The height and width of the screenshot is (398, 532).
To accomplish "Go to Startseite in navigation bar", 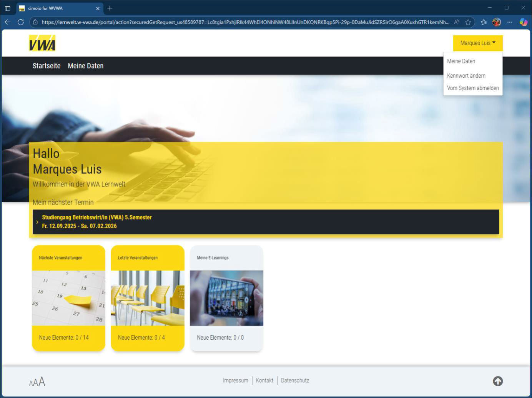I will 47,66.
